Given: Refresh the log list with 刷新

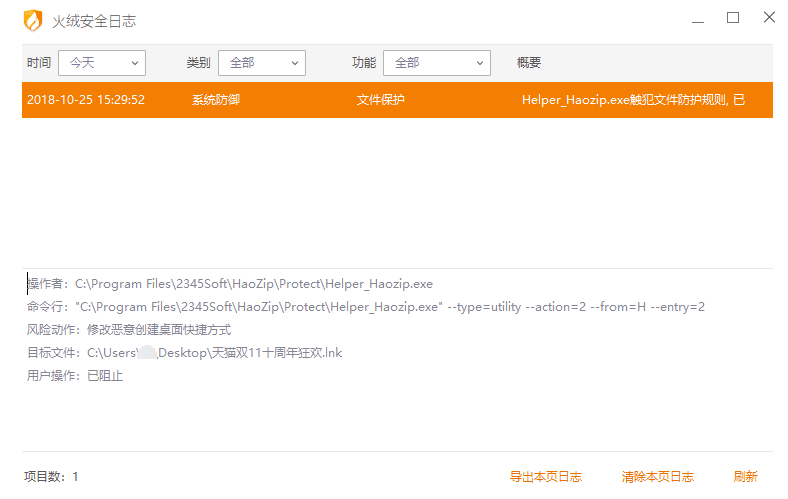Looking at the screenshot, I should [x=745, y=477].
